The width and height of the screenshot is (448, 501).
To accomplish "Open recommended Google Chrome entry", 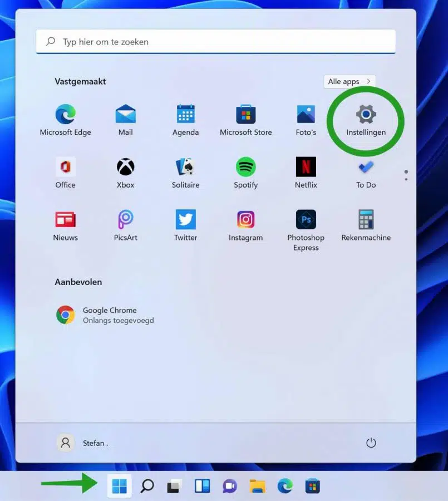I will click(105, 315).
